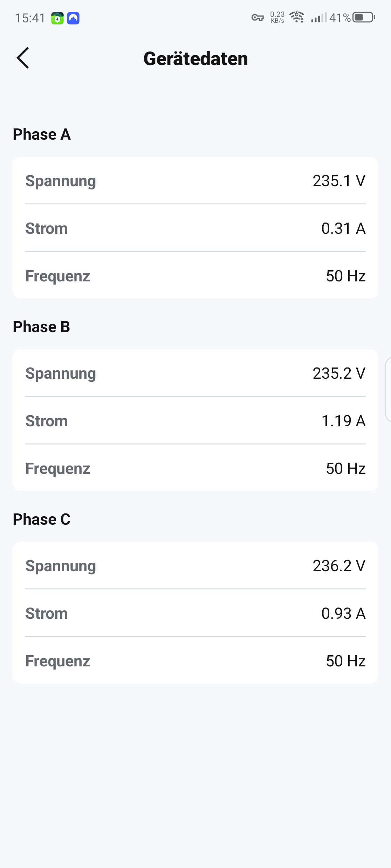Select the Phase A section heading
The width and height of the screenshot is (391, 868).
pyautogui.click(x=42, y=134)
